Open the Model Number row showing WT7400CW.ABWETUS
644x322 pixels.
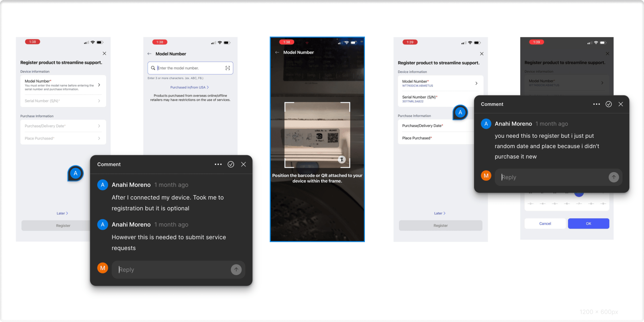(440, 83)
